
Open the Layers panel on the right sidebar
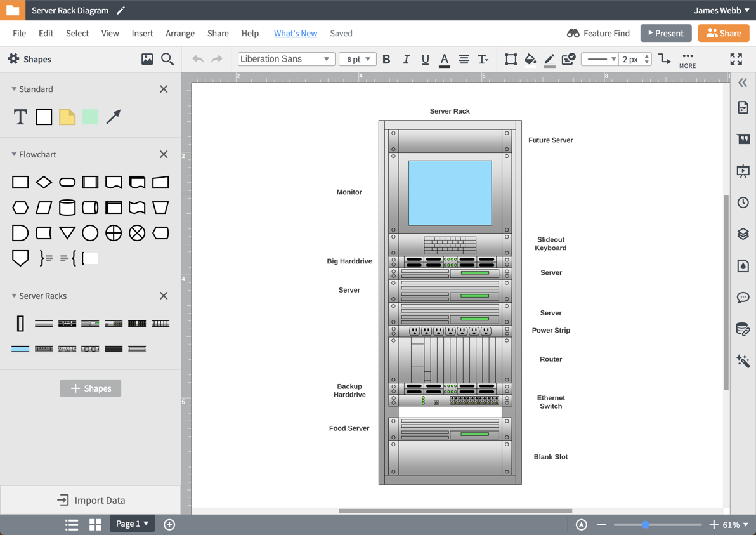click(x=743, y=234)
